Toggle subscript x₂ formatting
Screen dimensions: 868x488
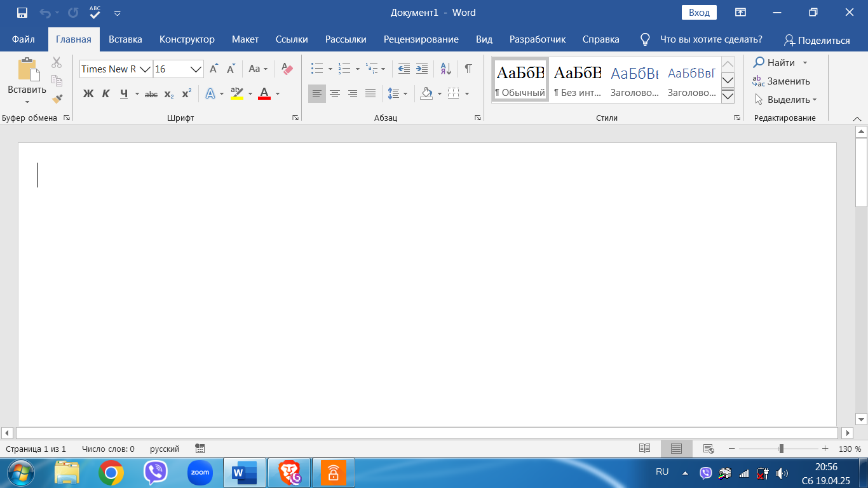(x=168, y=93)
